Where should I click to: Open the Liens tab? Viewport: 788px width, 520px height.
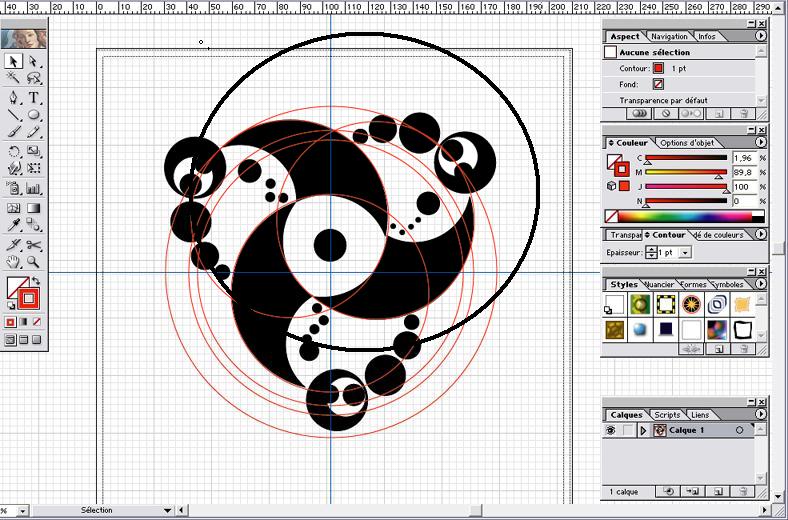tap(700, 415)
